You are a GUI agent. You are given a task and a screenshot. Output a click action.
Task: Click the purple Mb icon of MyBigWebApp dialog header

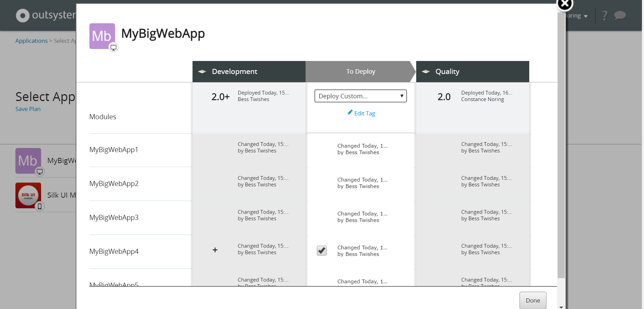102,36
